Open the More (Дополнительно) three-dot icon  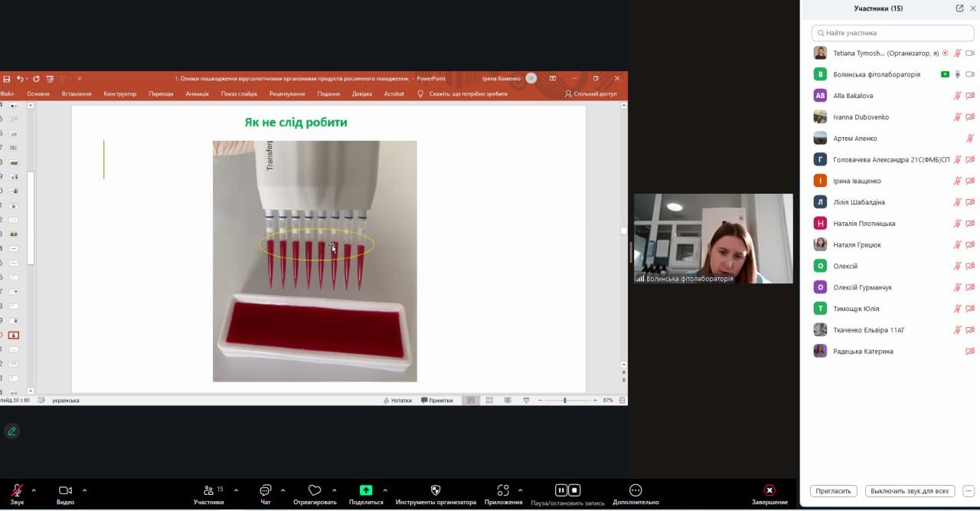point(635,490)
